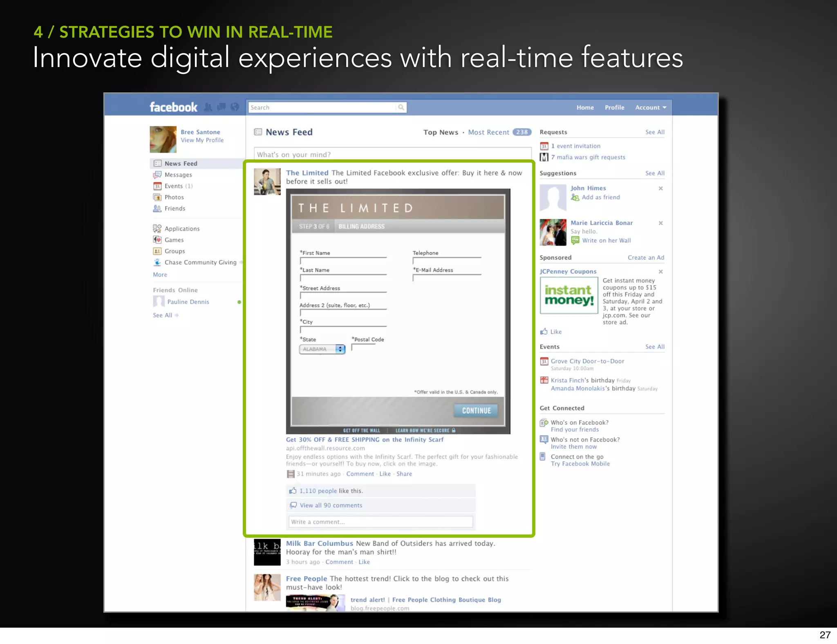Open notifications globe icon
Screen dimensions: 837x644
pos(235,107)
